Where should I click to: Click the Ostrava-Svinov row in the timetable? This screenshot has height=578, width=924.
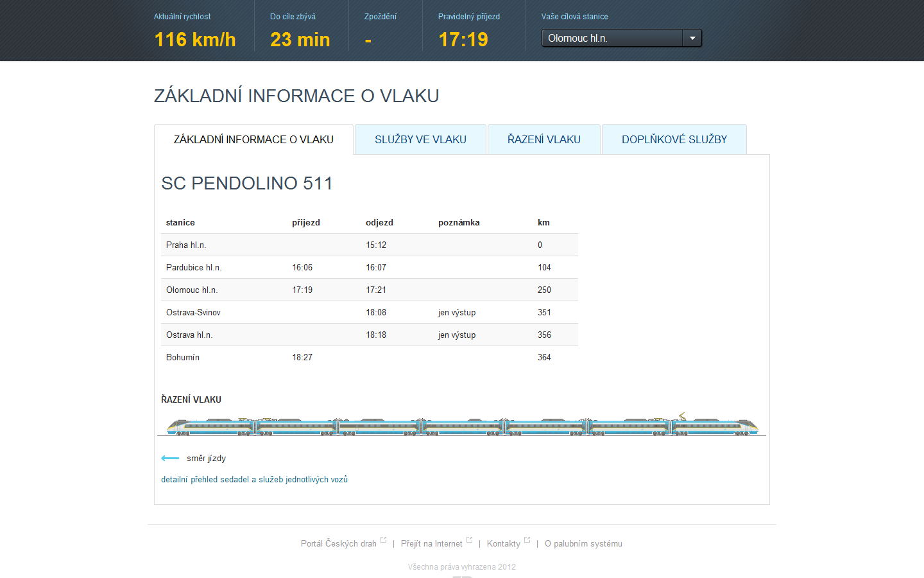tap(369, 312)
